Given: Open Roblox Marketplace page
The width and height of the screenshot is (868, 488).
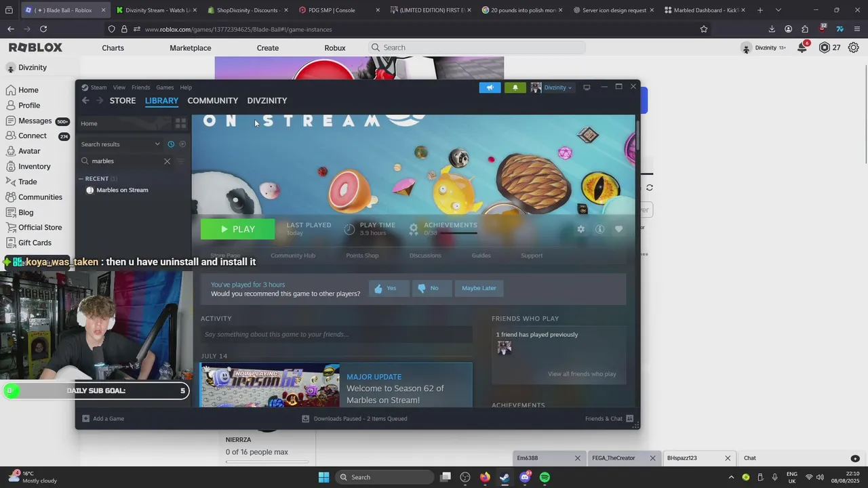Looking at the screenshot, I should click(x=191, y=47).
